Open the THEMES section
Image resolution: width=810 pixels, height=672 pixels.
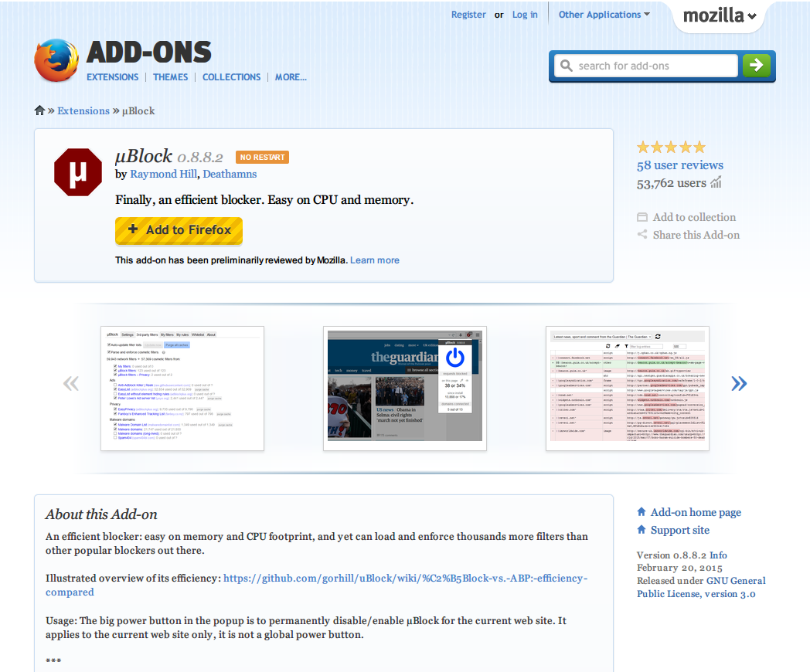point(170,76)
